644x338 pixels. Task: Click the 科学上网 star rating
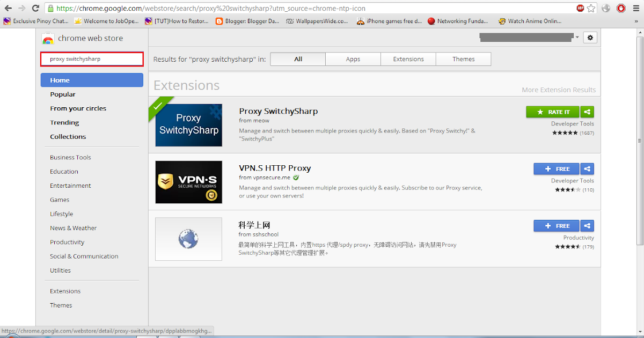tap(568, 247)
